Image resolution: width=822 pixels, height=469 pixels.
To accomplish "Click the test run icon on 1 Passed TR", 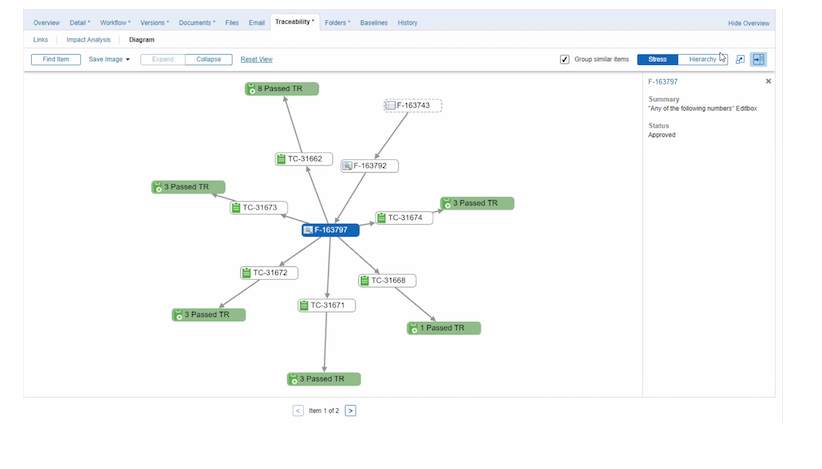I will [414, 328].
